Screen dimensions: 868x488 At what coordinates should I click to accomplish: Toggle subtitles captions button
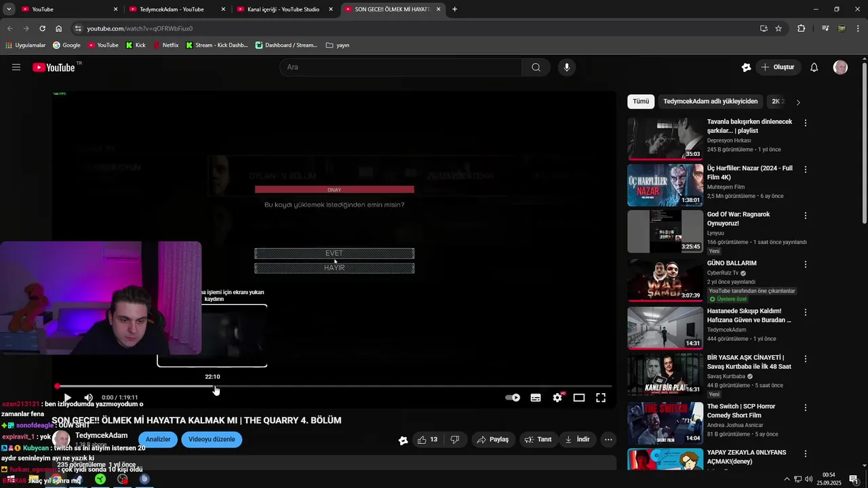536,398
